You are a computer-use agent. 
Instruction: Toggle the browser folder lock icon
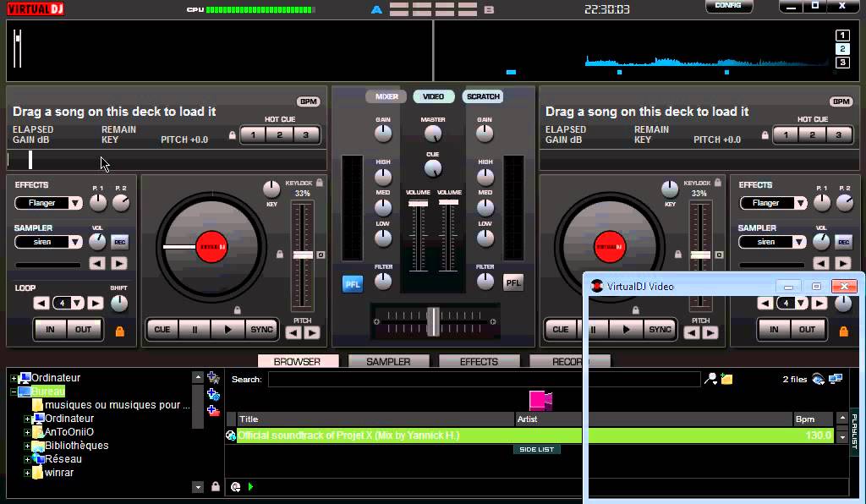pyautogui.click(x=216, y=486)
